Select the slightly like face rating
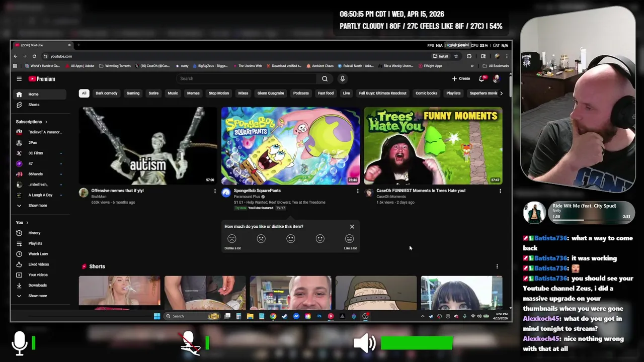The height and width of the screenshot is (362, 644). pyautogui.click(x=320, y=239)
